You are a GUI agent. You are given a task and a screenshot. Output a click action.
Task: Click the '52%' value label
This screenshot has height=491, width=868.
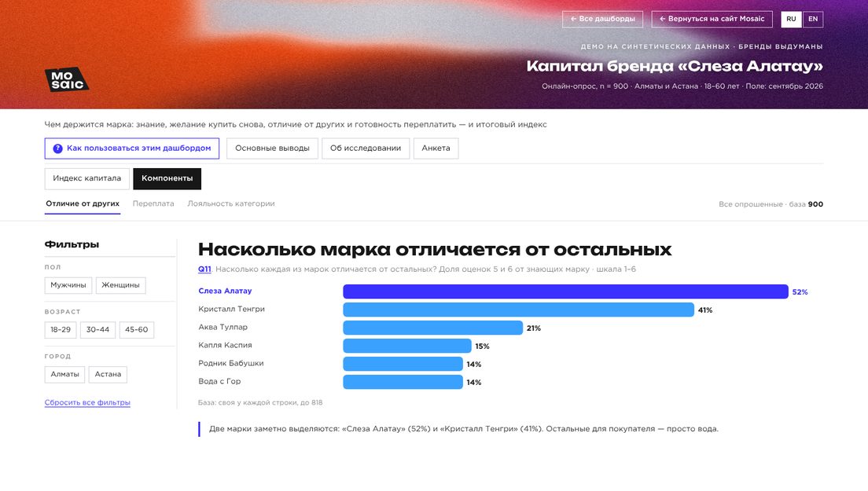[800, 292]
